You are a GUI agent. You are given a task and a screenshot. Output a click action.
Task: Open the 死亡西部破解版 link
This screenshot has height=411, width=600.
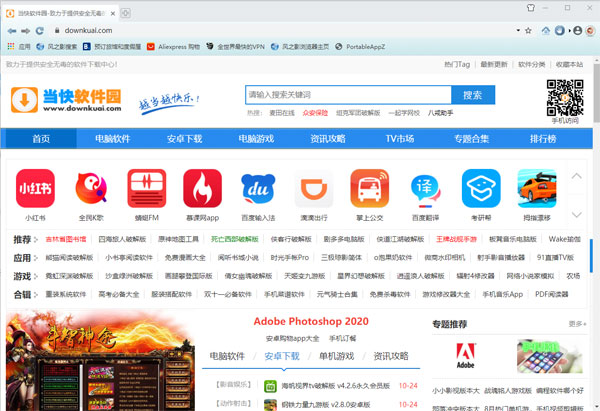point(235,239)
